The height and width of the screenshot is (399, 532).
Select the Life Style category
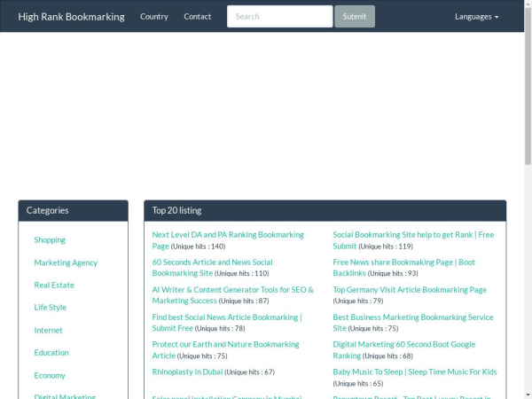[x=51, y=308]
